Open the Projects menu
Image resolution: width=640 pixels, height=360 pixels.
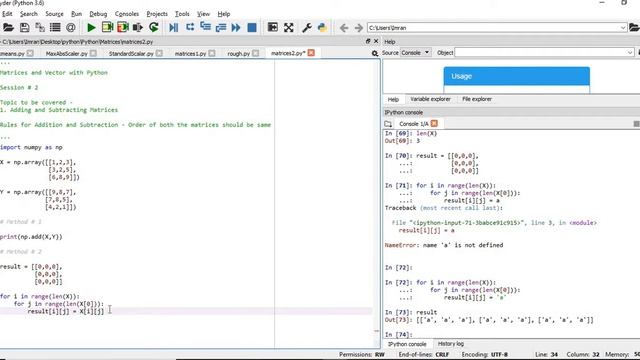[x=157, y=14]
